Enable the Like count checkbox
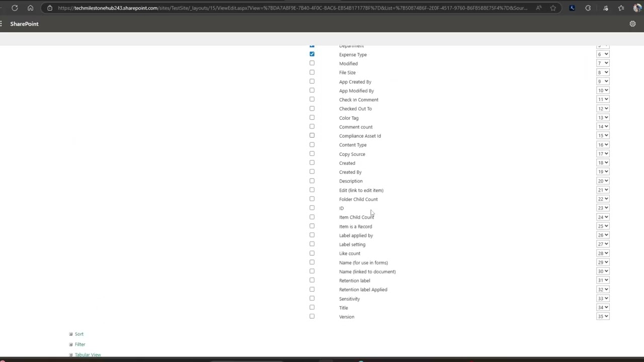Image resolution: width=644 pixels, height=362 pixels. pyautogui.click(x=312, y=253)
